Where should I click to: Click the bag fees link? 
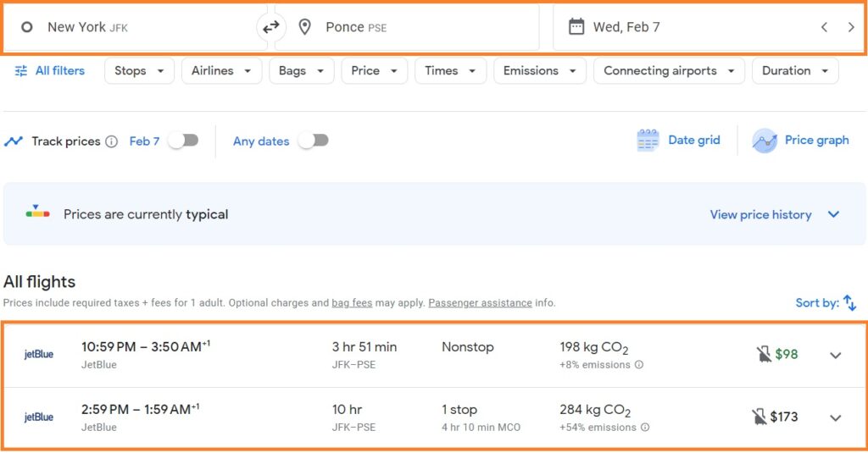[352, 303]
